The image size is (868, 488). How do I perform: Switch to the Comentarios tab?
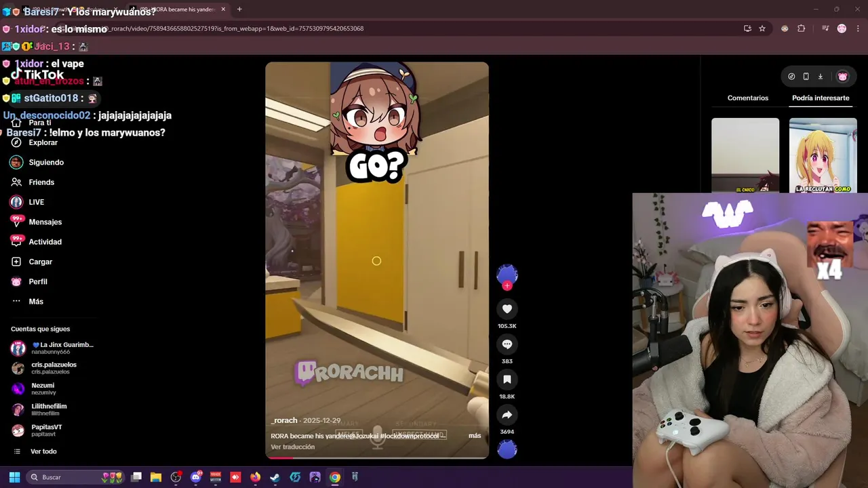coord(748,98)
